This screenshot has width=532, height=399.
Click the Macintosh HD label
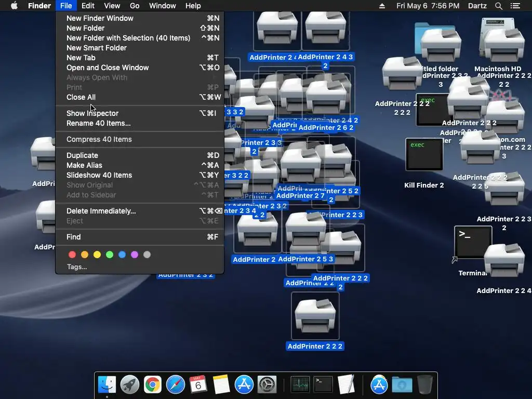tap(498, 69)
